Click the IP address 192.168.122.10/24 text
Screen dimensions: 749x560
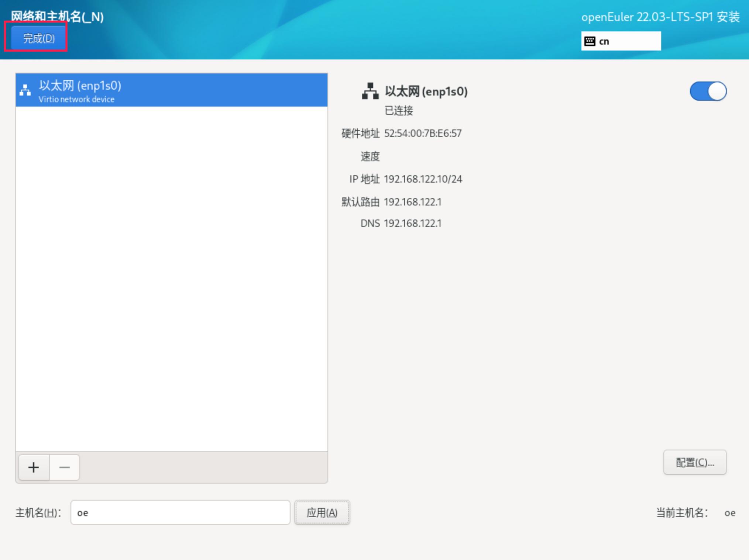pos(423,179)
